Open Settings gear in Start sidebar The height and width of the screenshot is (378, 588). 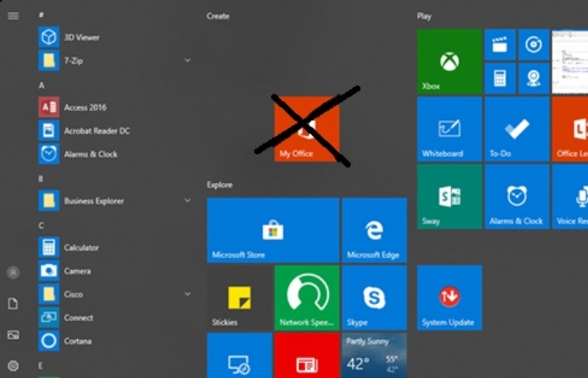(x=13, y=365)
